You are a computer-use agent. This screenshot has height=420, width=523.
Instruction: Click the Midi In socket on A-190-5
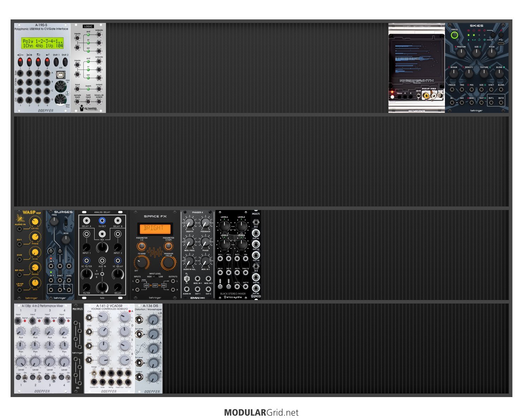(60, 86)
